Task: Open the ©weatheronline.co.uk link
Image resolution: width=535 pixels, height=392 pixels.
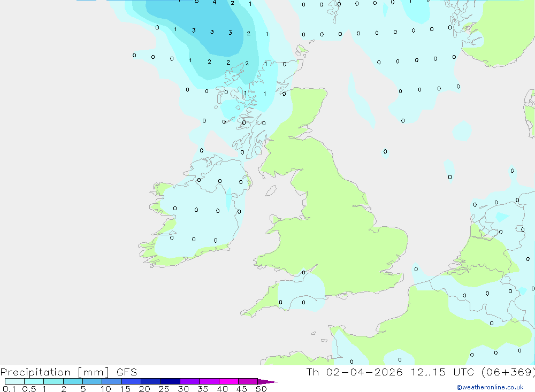Action: pos(490,387)
